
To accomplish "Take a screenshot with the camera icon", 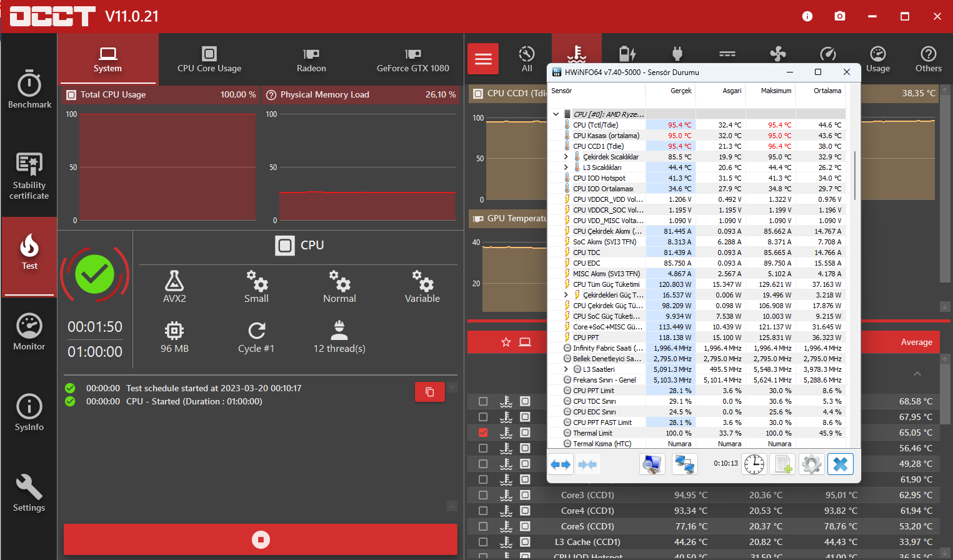I will click(840, 16).
